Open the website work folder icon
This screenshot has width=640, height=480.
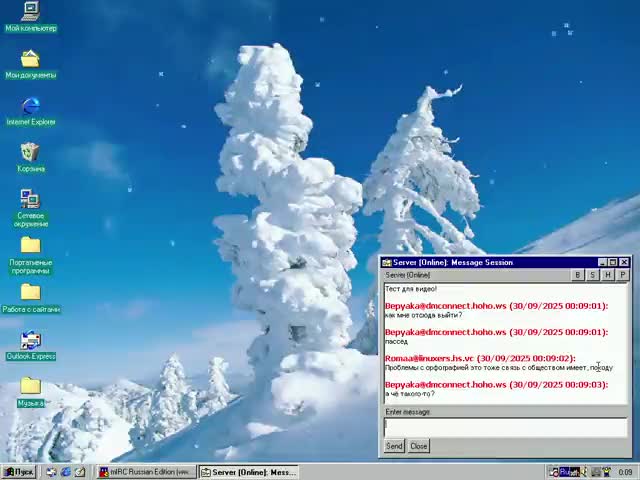[30, 293]
